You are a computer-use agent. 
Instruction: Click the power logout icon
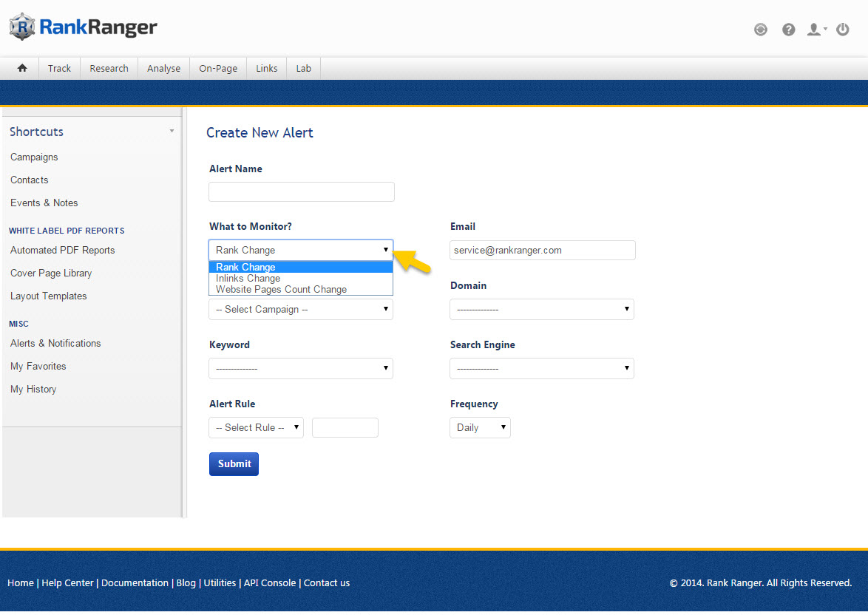(843, 30)
